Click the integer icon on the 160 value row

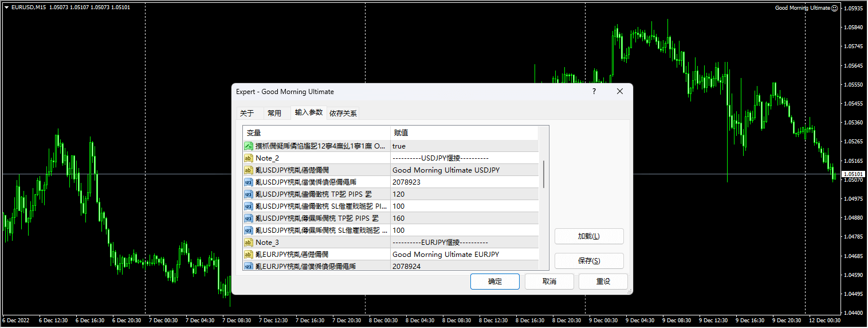coord(249,218)
